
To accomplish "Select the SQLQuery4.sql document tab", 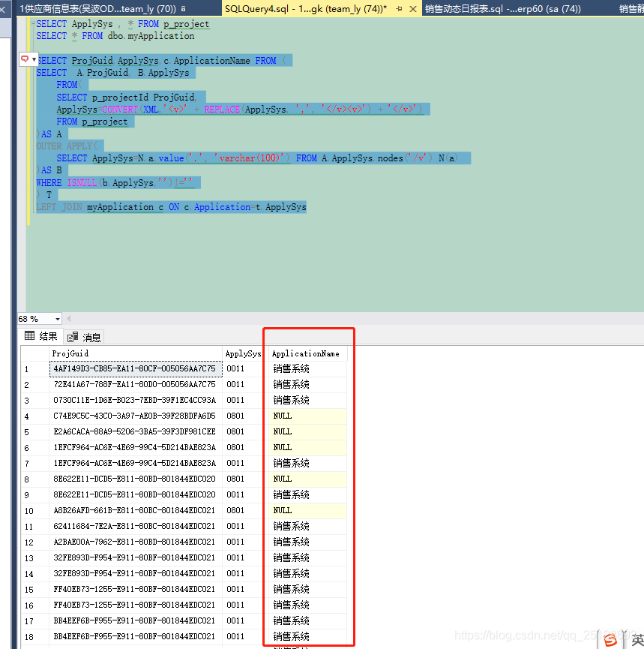I will (x=305, y=9).
